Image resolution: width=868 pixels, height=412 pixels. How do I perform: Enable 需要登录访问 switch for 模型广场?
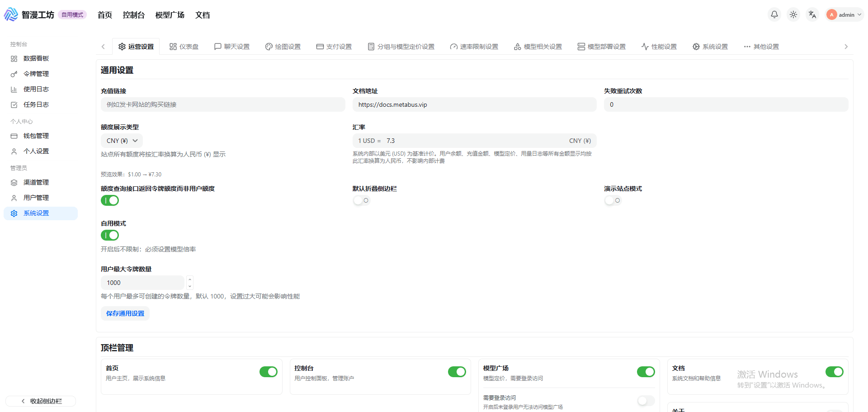646,401
